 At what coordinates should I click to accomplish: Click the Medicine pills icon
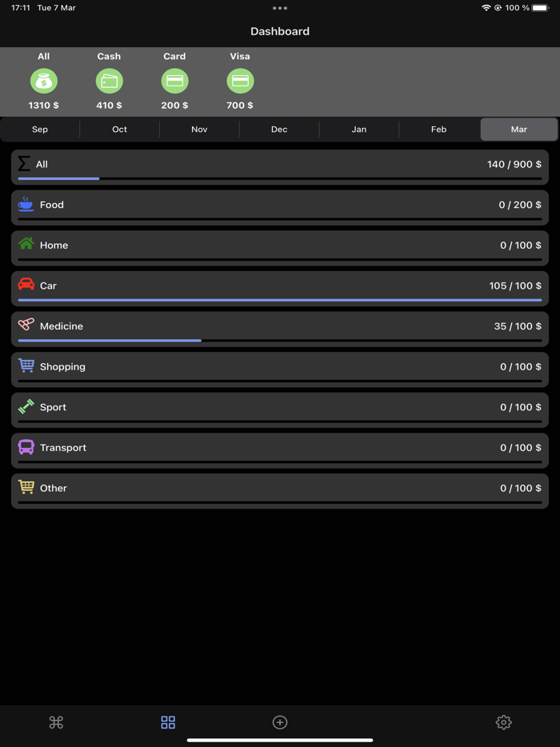(26, 326)
